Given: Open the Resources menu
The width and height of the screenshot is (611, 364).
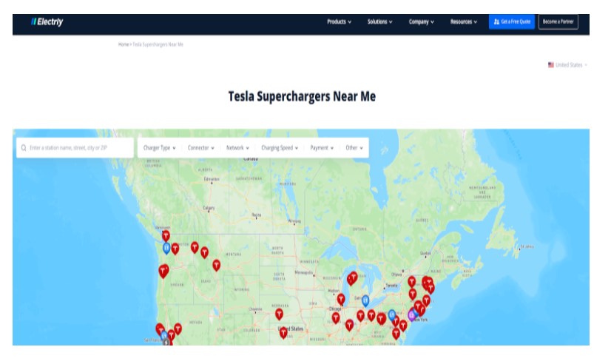Looking at the screenshot, I should click(x=464, y=21).
